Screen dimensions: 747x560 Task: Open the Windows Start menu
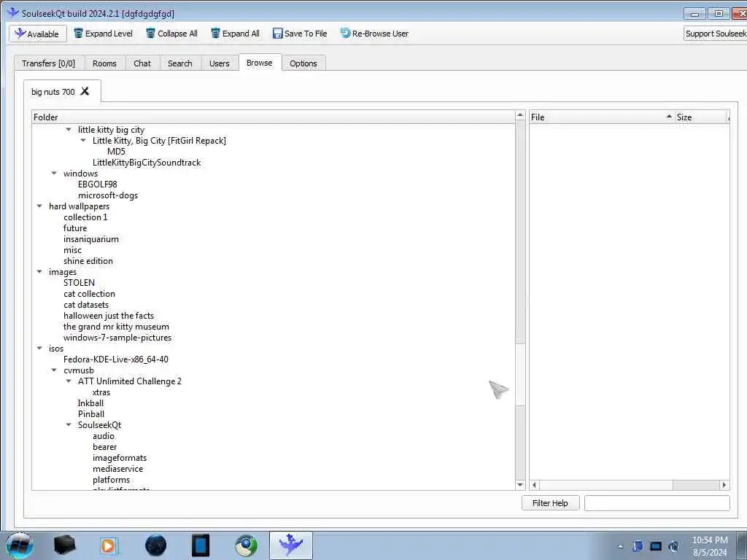click(20, 545)
